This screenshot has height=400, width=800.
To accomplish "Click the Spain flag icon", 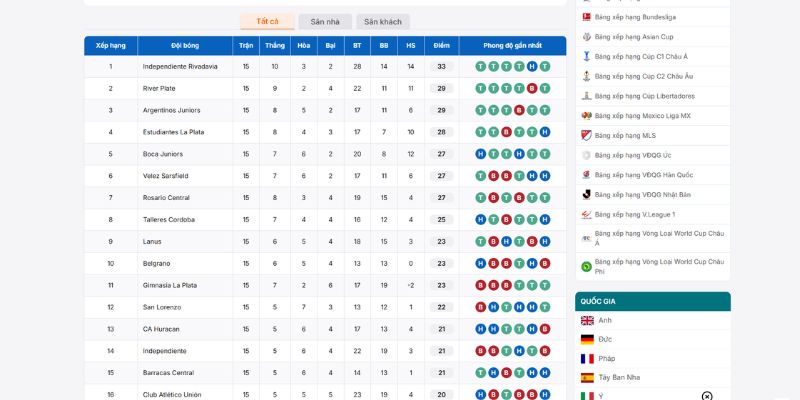I will point(587,378).
